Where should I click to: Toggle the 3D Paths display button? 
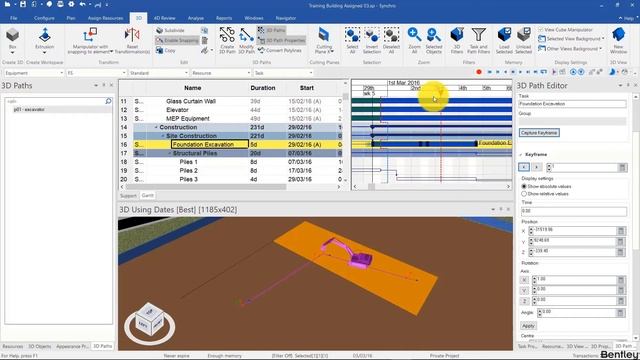[x=271, y=30]
